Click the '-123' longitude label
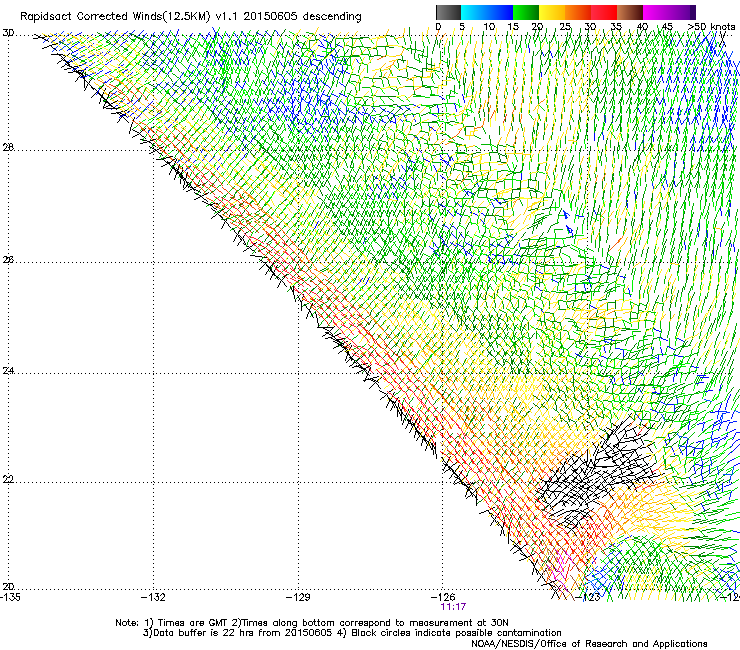 tap(588, 597)
